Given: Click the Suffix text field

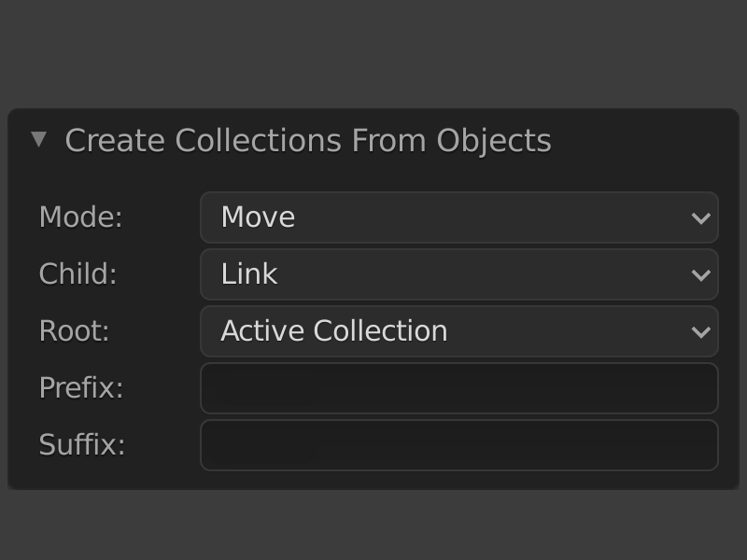Looking at the screenshot, I should tap(458, 445).
